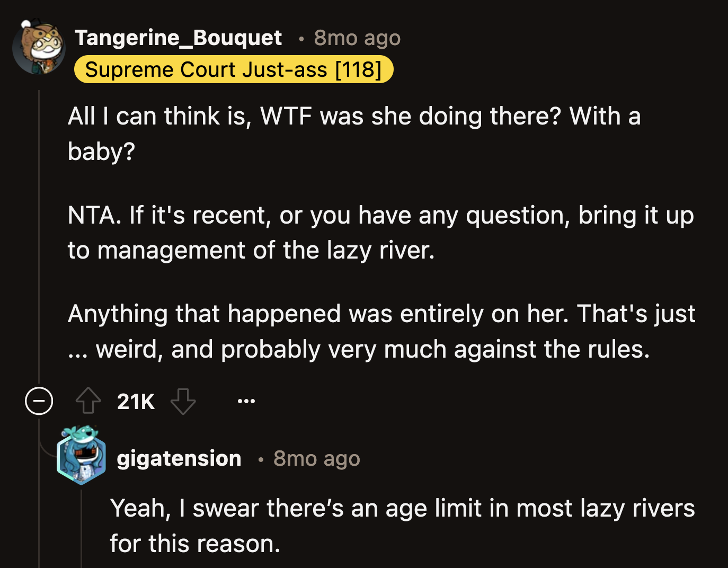Viewport: 728px width, 568px height.
Task: Click the 21K vote count
Action: (x=135, y=401)
